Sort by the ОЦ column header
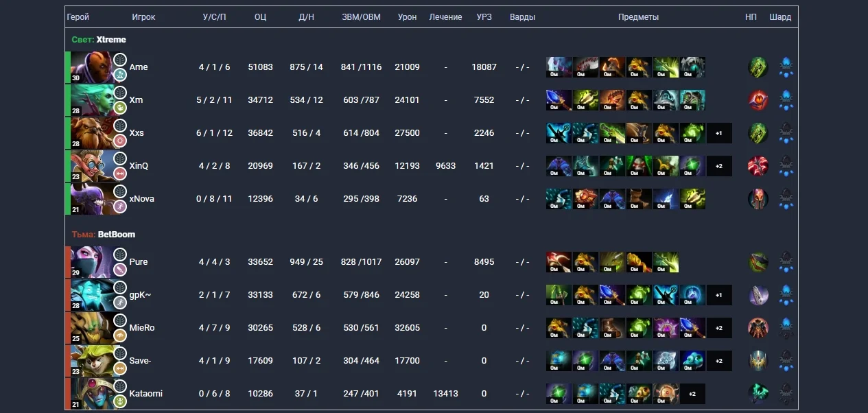Image resolution: width=868 pixels, height=413 pixels. (260, 17)
